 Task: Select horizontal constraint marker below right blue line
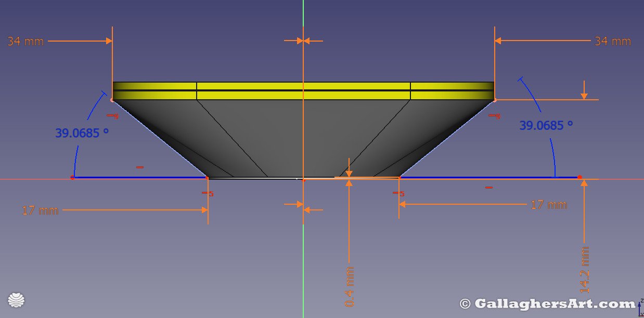click(x=488, y=187)
